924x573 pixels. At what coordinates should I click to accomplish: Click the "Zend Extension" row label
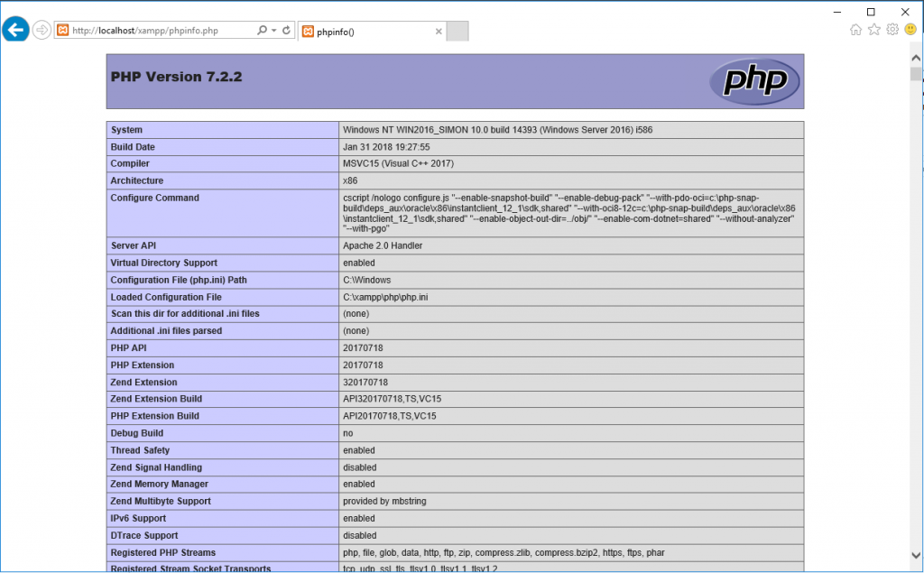point(143,382)
